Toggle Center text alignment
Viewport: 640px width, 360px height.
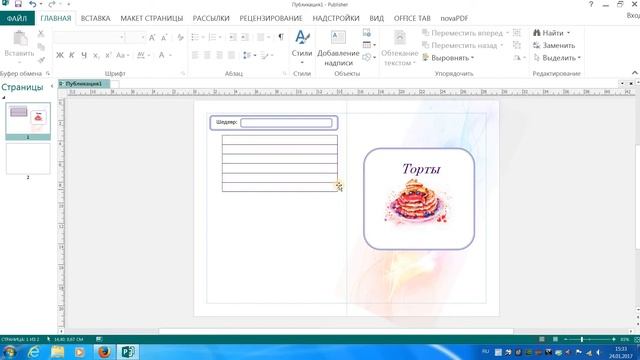coord(207,55)
